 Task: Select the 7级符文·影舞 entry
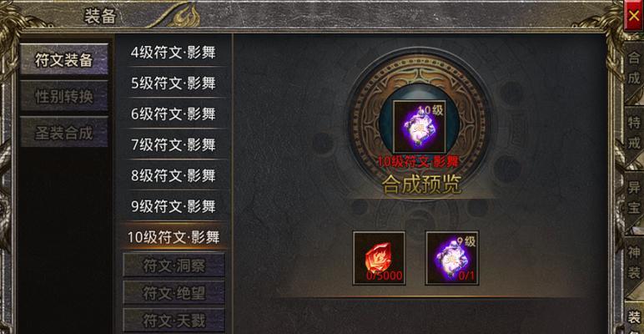point(174,144)
